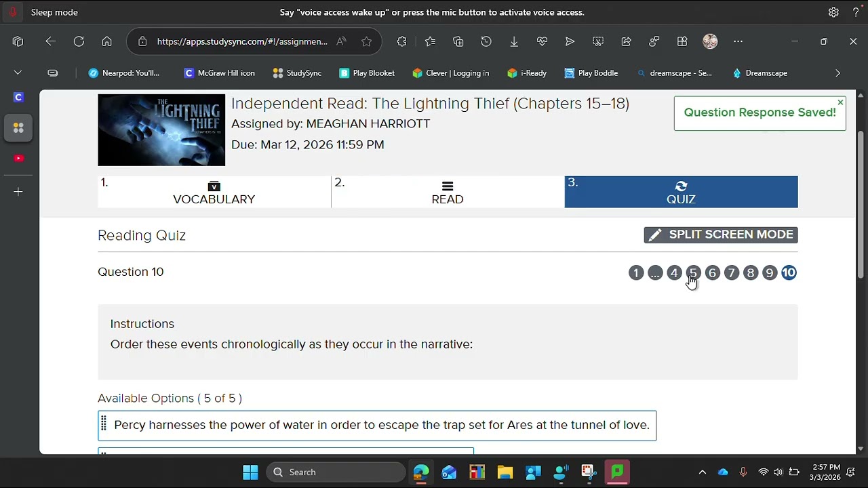This screenshot has width=868, height=488.
Task: Click the voice access microphone button
Action: click(12, 12)
